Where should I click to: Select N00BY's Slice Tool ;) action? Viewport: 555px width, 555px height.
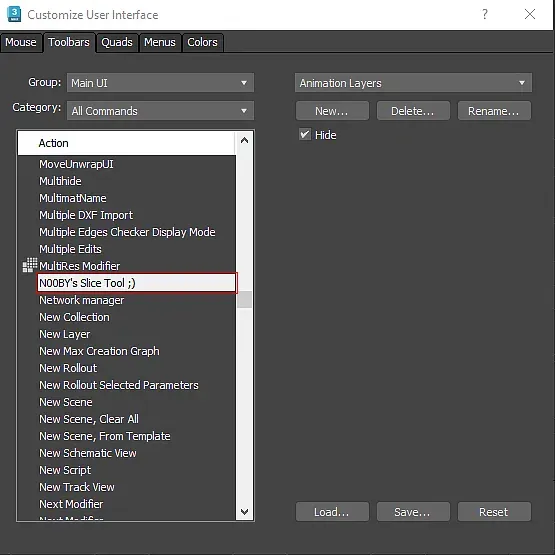[137, 283]
